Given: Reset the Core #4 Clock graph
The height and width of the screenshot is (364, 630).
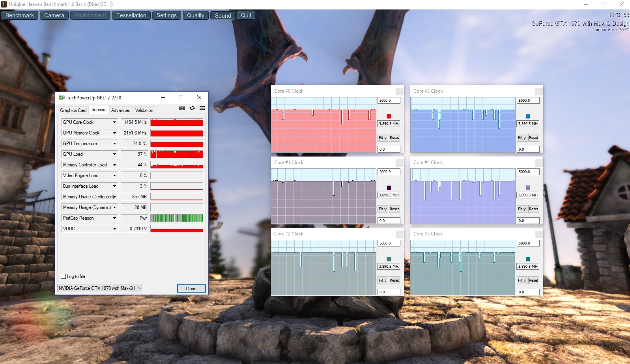Looking at the screenshot, I should (534, 209).
